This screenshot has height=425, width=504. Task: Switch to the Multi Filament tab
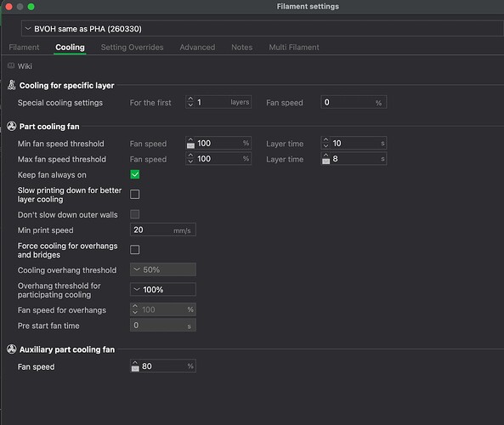(x=294, y=48)
